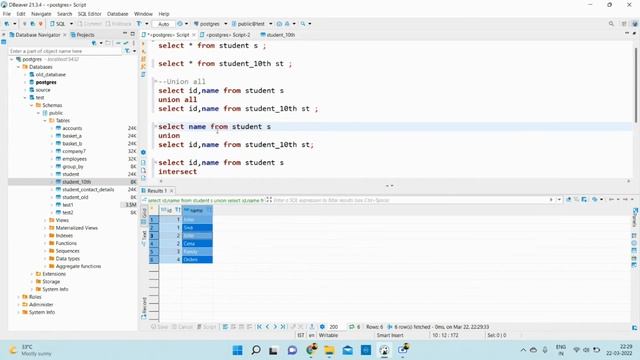
Task: Open the Navigate menu
Action: [41, 14]
